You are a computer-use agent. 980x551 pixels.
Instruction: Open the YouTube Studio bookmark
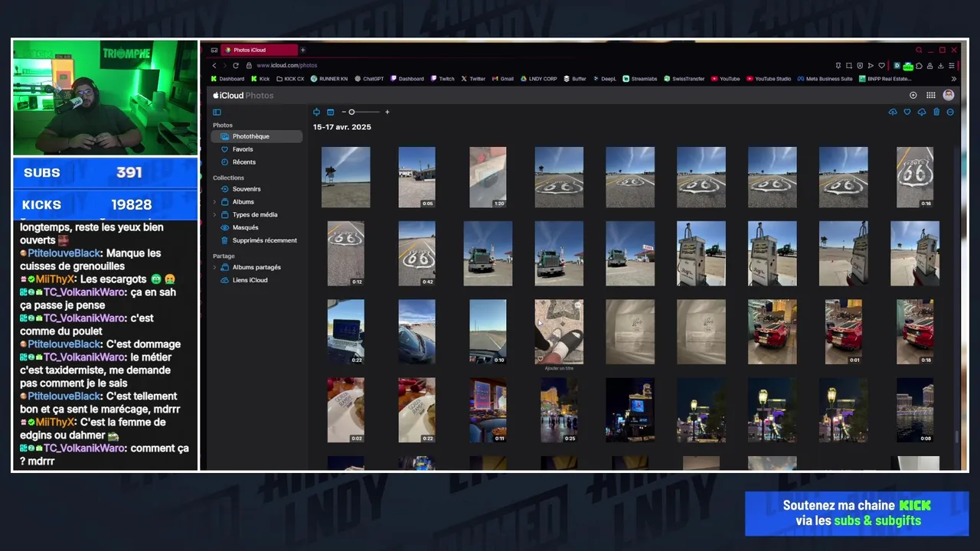(x=769, y=79)
